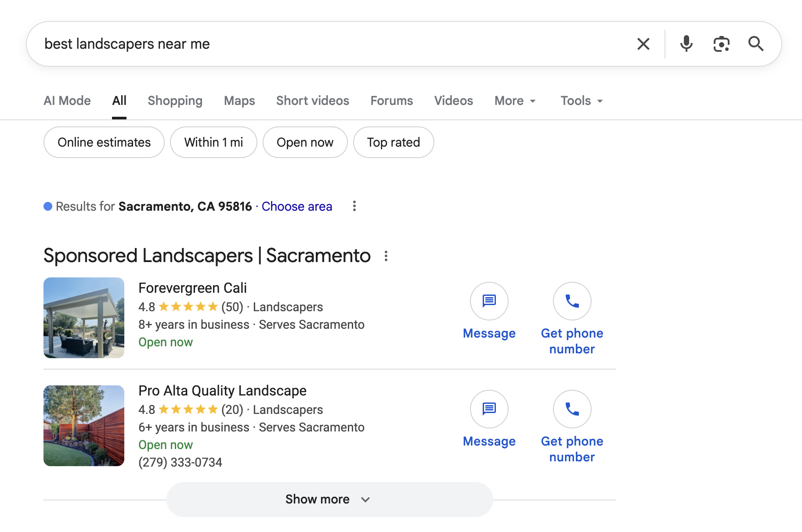Select the Online estimates filter
This screenshot has height=532, width=802.
104,142
